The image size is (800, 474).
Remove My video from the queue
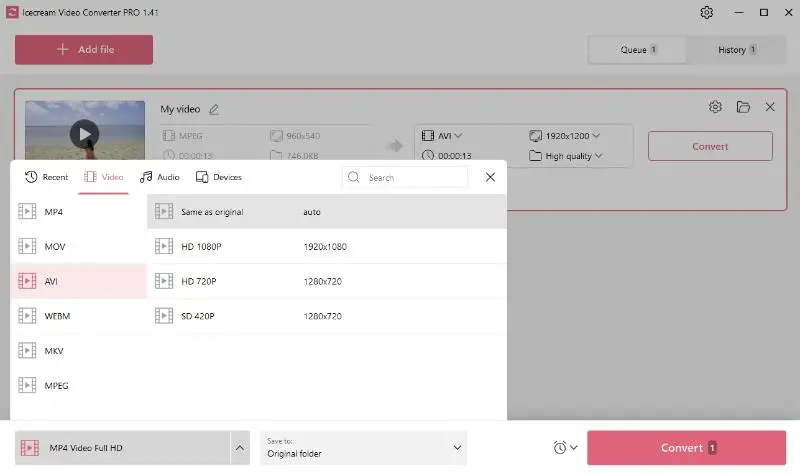770,107
